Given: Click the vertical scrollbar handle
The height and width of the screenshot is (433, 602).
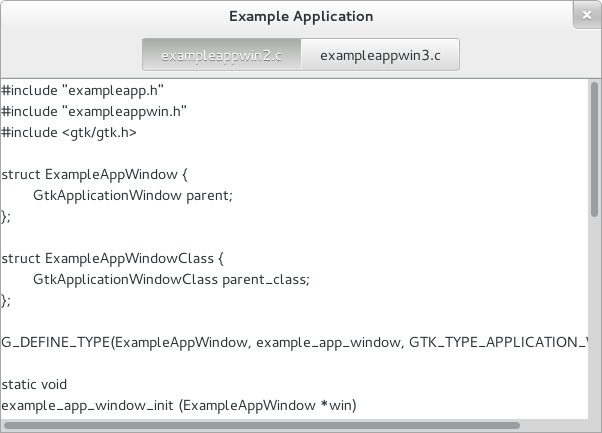Looking at the screenshot, I should click(x=594, y=150).
